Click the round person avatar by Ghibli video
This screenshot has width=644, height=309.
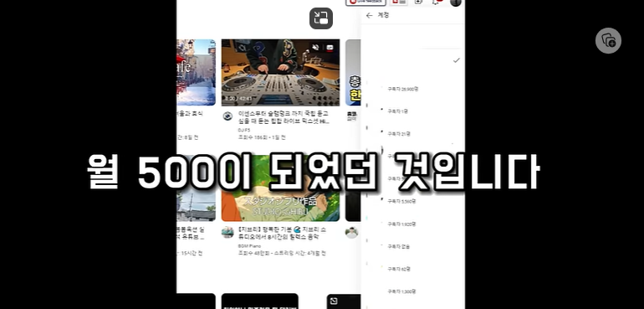pyautogui.click(x=351, y=233)
